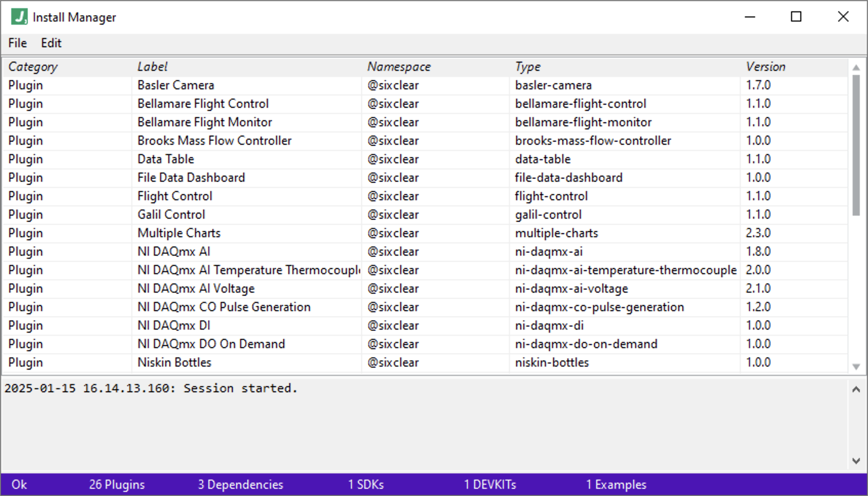
Task: Select NI DAQmx AI Temperature Thermocouple label
Action: [x=249, y=270]
